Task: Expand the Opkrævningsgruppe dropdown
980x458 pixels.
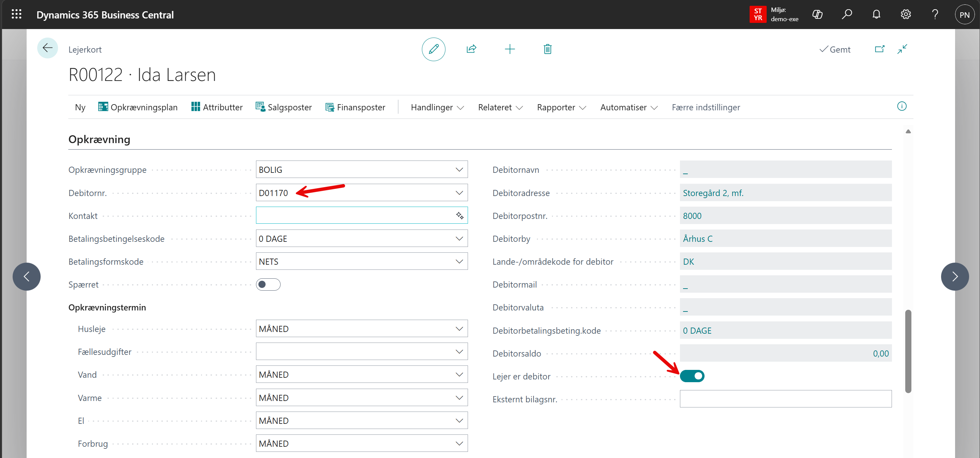Action: point(459,169)
